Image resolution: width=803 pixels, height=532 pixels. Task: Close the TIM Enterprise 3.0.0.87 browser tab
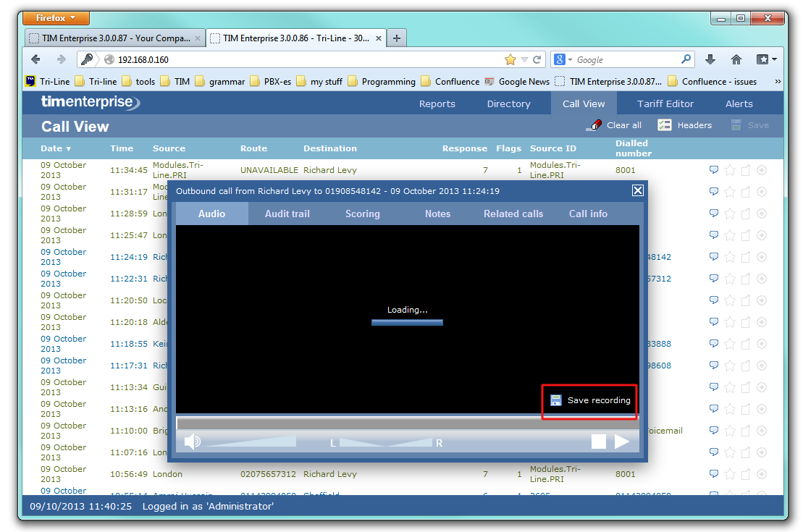[198, 38]
